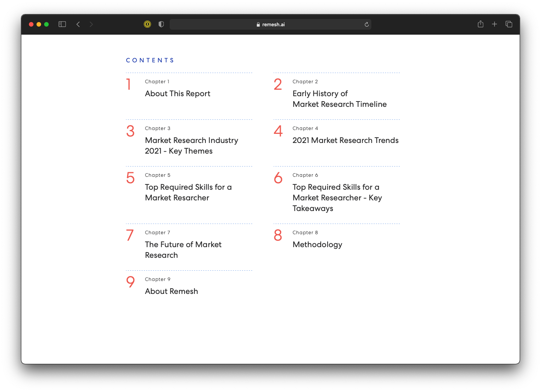Open the 1Password extension icon

[x=148, y=24]
